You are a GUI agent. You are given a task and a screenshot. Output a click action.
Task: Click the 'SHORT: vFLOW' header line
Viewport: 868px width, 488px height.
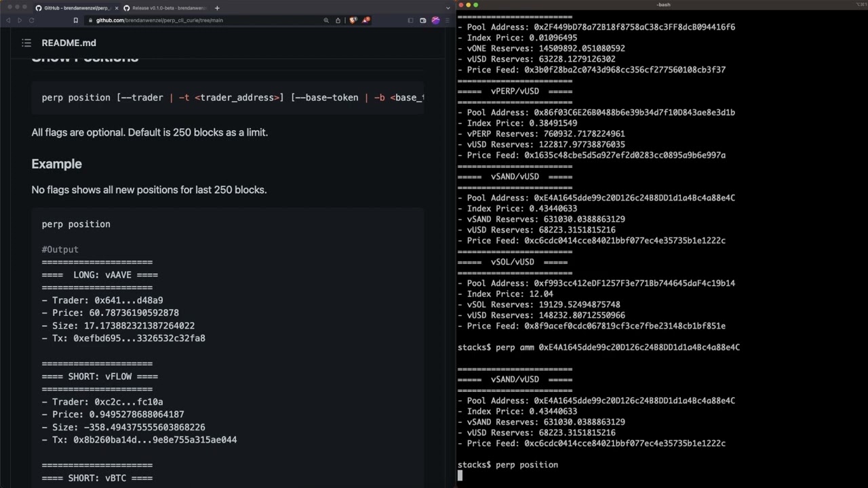click(100, 377)
